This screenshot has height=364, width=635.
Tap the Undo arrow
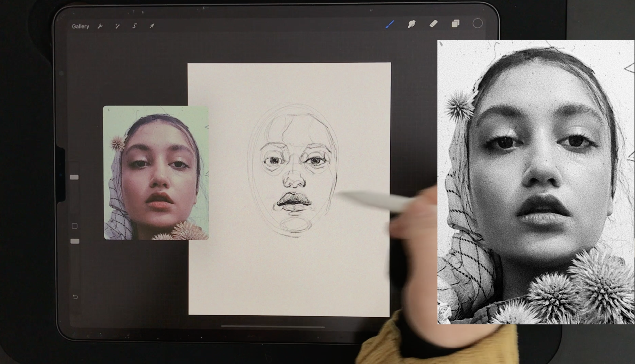coord(75,297)
